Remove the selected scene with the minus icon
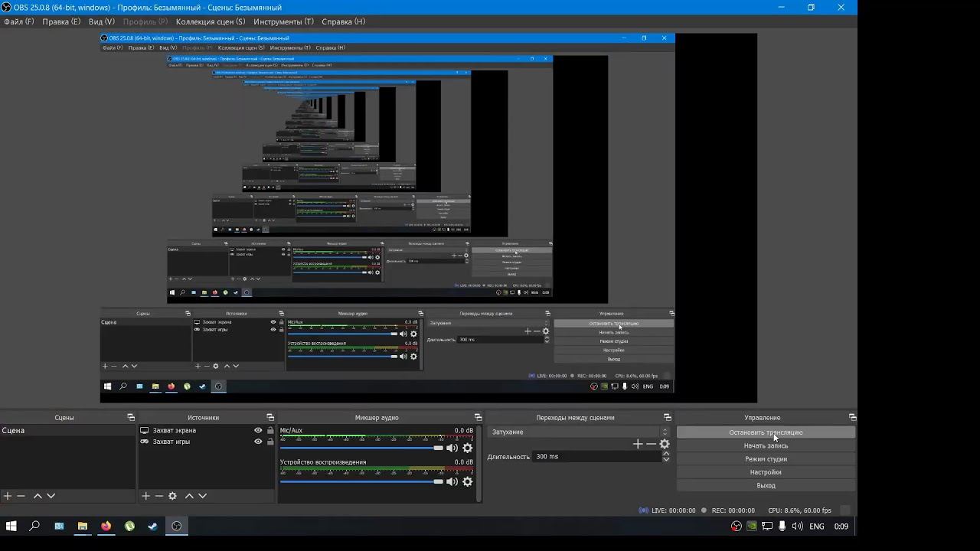 (21, 496)
